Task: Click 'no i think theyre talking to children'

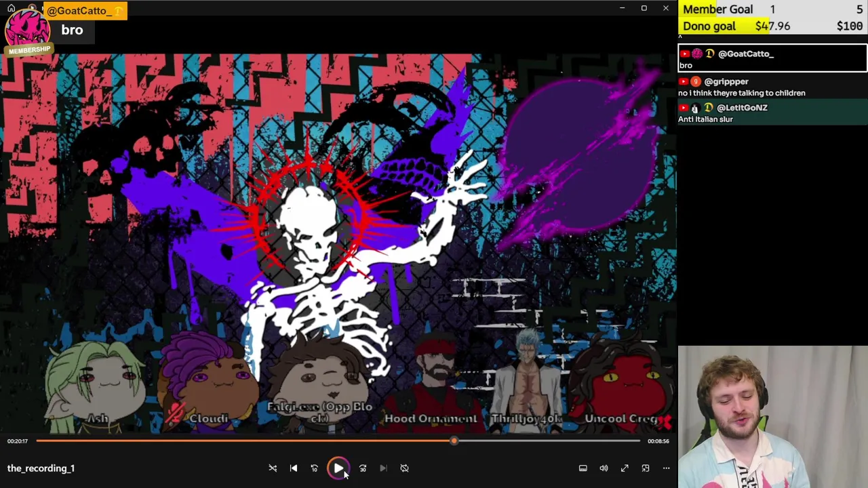Action: [x=742, y=93]
